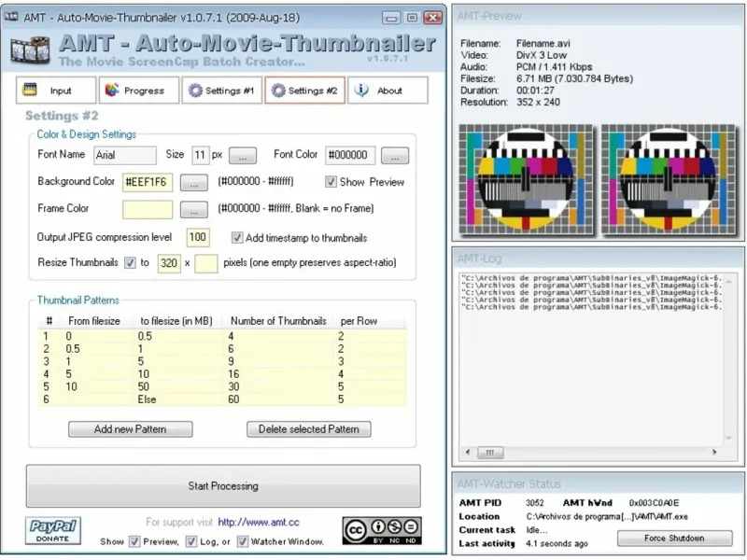Image resolution: width=747 pixels, height=560 pixels.
Task: Click the Add new Pattern button
Action: [131, 429]
